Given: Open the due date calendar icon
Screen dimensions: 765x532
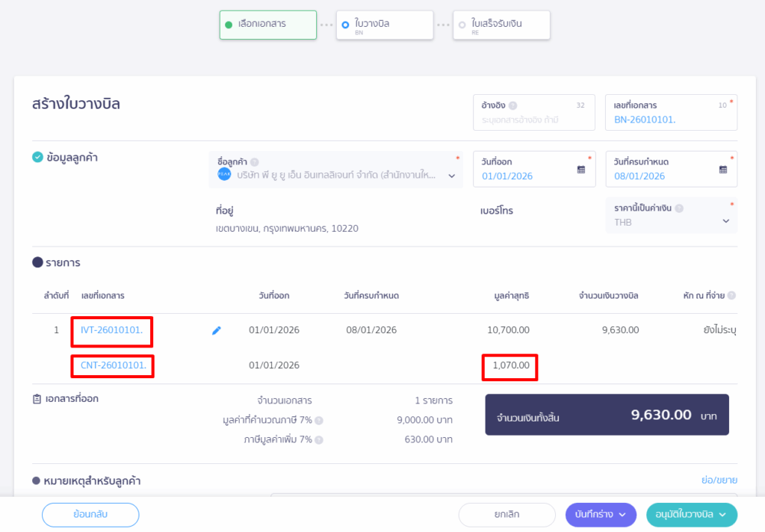Looking at the screenshot, I should [722, 170].
